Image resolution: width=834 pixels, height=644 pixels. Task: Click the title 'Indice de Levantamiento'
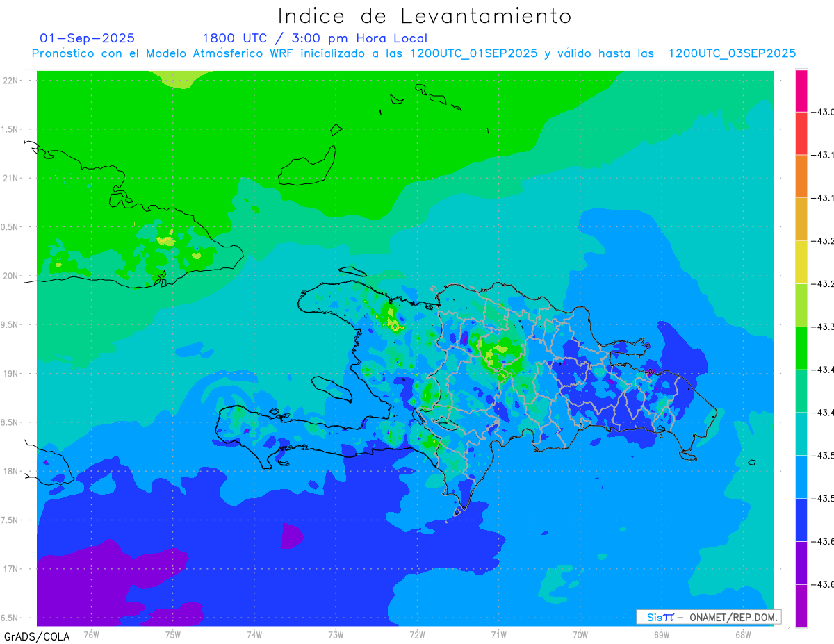click(x=425, y=15)
